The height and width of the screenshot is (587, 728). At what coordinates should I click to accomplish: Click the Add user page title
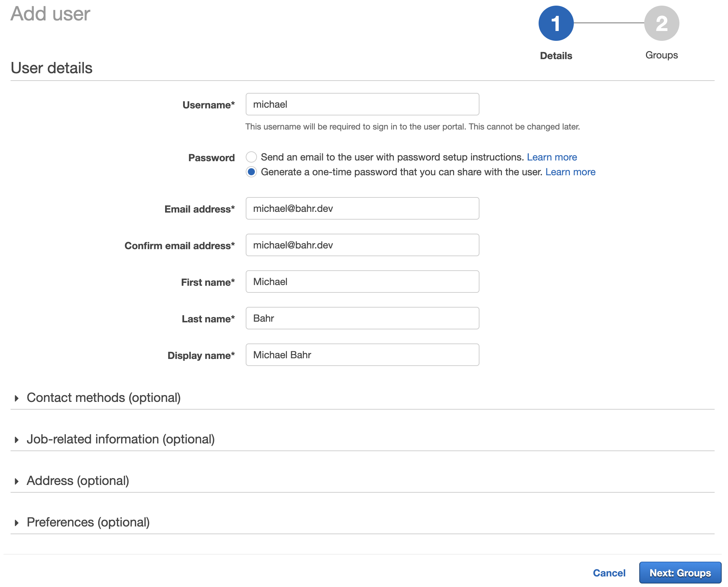[x=50, y=14]
